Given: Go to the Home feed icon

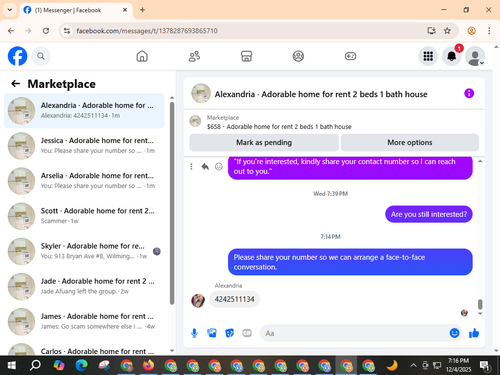Looking at the screenshot, I should [142, 56].
